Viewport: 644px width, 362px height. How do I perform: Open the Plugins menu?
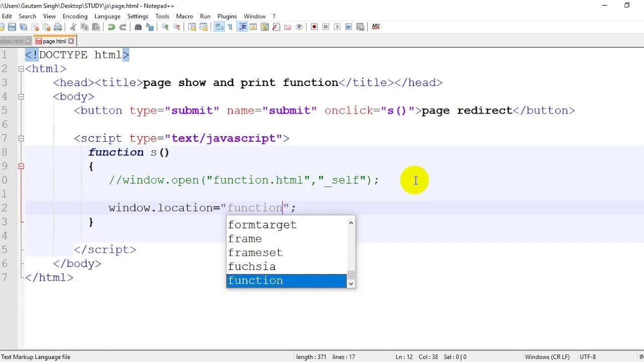(227, 16)
